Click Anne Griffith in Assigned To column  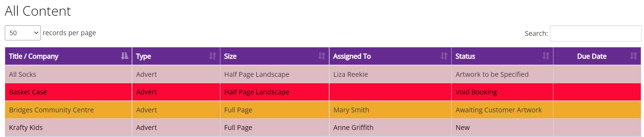[x=353, y=127]
